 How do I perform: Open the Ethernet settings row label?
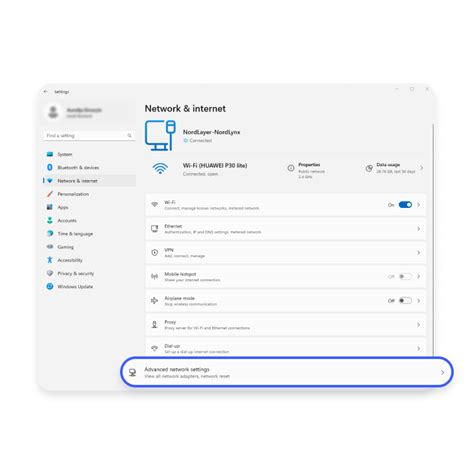pyautogui.click(x=173, y=226)
